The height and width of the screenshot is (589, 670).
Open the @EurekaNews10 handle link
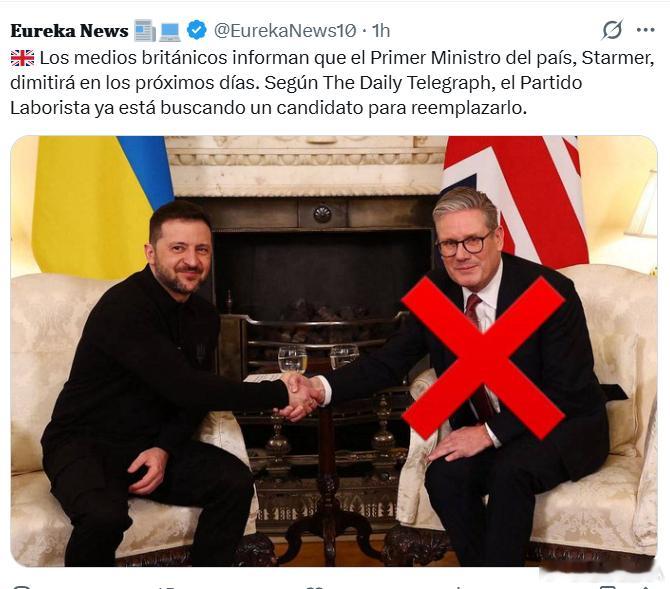tap(285, 31)
